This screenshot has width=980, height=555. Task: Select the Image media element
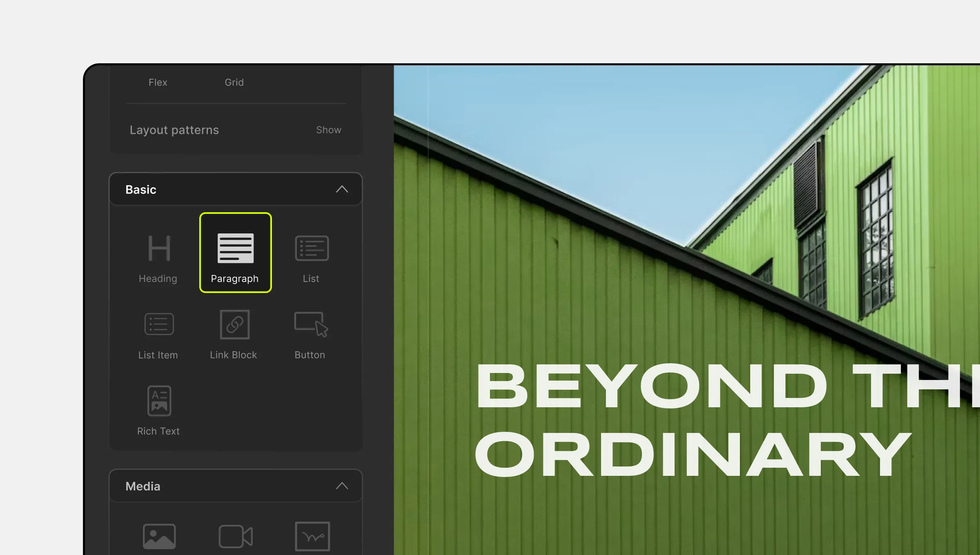158,535
